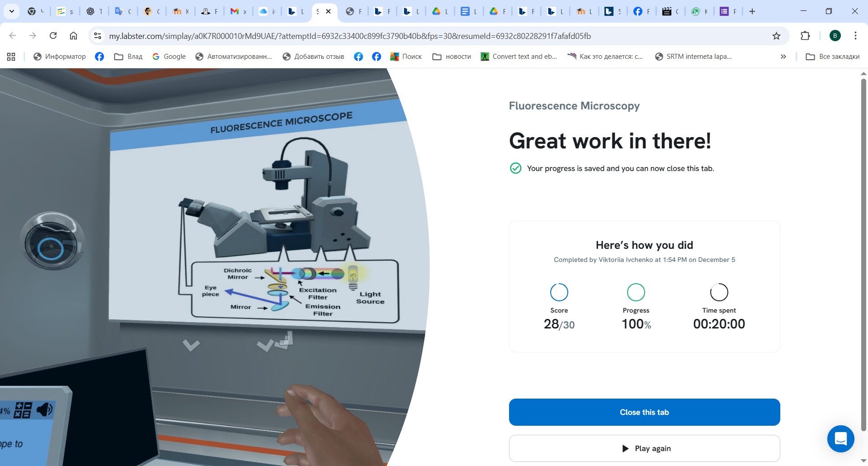Open the browser extensions puzzle icon
868x466 pixels.
point(805,36)
